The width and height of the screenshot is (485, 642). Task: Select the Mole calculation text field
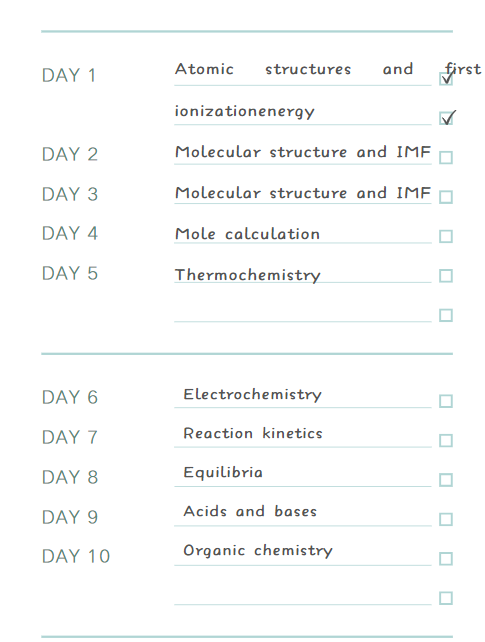click(x=302, y=235)
